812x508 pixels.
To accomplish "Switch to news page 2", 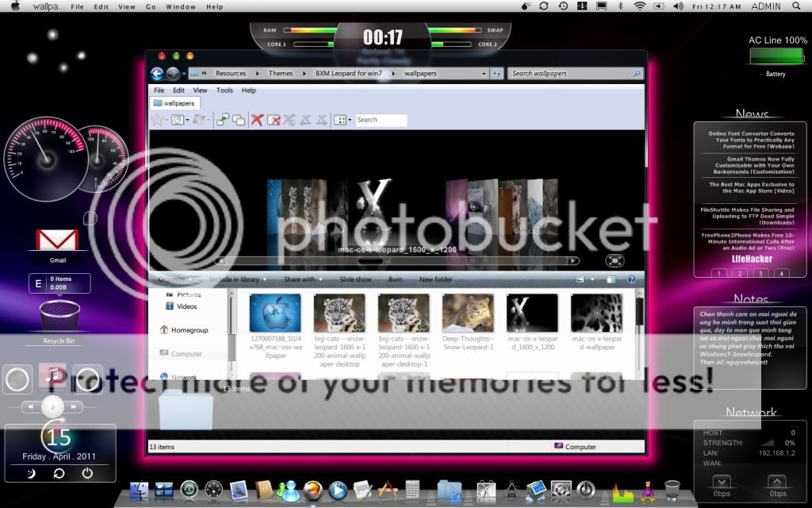I will (x=740, y=273).
